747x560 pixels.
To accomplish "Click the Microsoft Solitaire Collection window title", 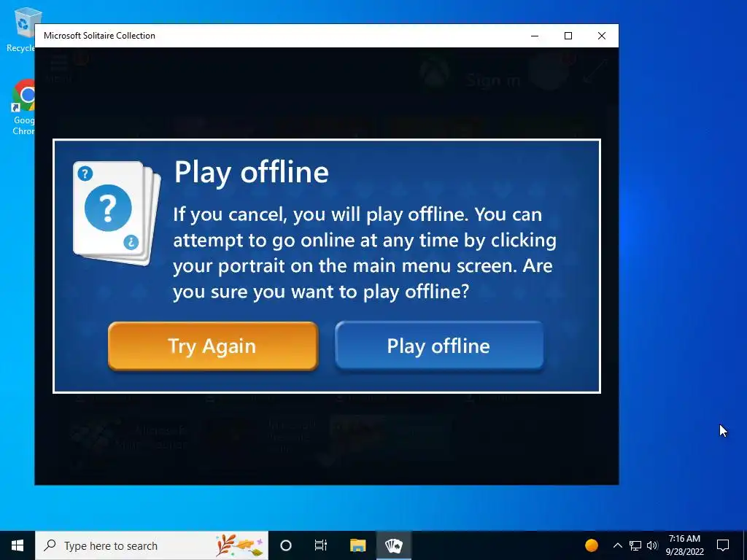I will pos(99,36).
